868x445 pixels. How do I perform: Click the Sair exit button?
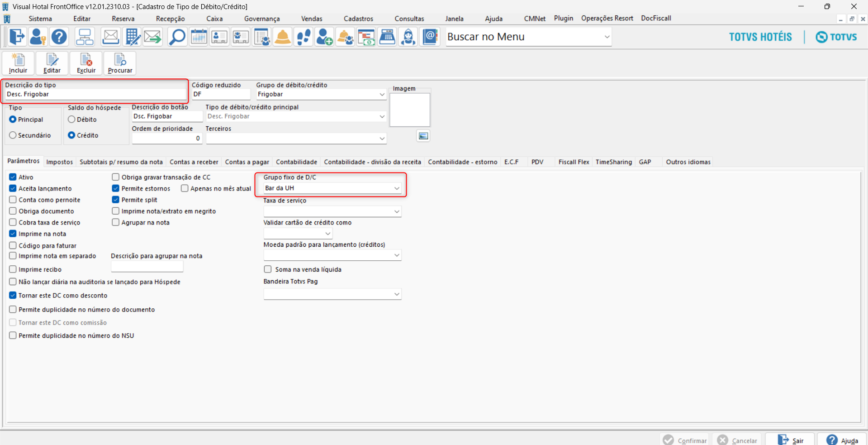click(x=790, y=440)
